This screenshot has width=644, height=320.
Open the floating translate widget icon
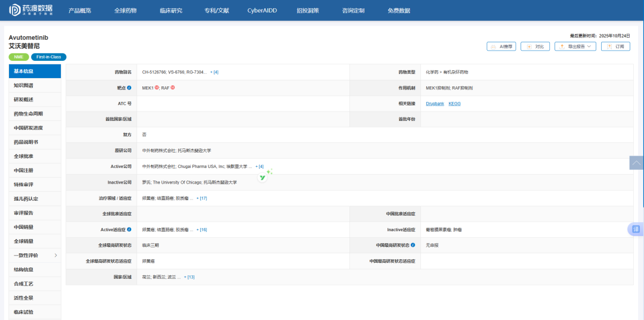(x=636, y=229)
